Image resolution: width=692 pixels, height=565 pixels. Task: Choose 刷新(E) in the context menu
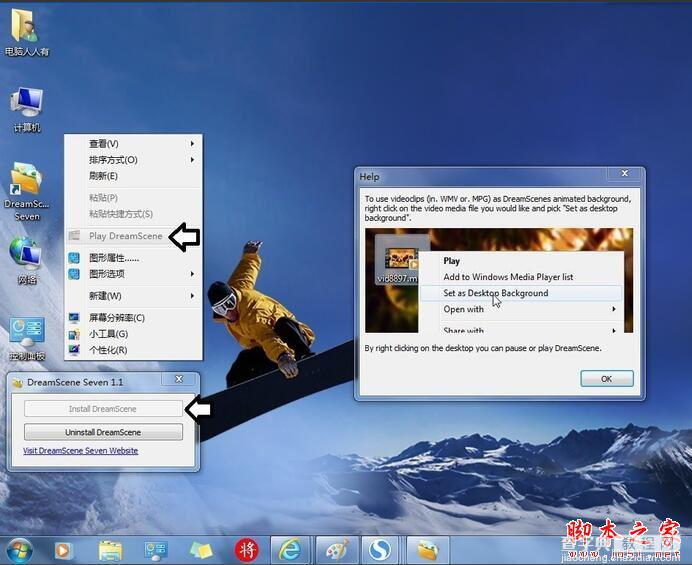133,176
